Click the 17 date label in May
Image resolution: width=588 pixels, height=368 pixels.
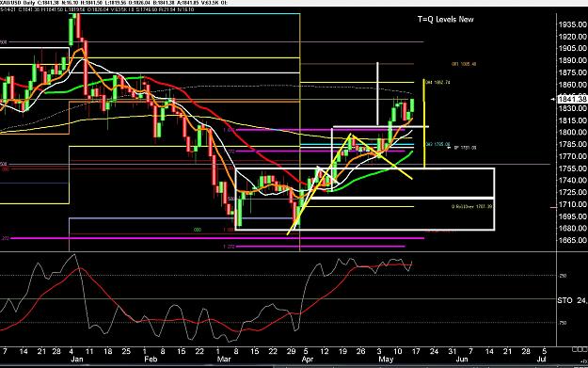(416, 351)
